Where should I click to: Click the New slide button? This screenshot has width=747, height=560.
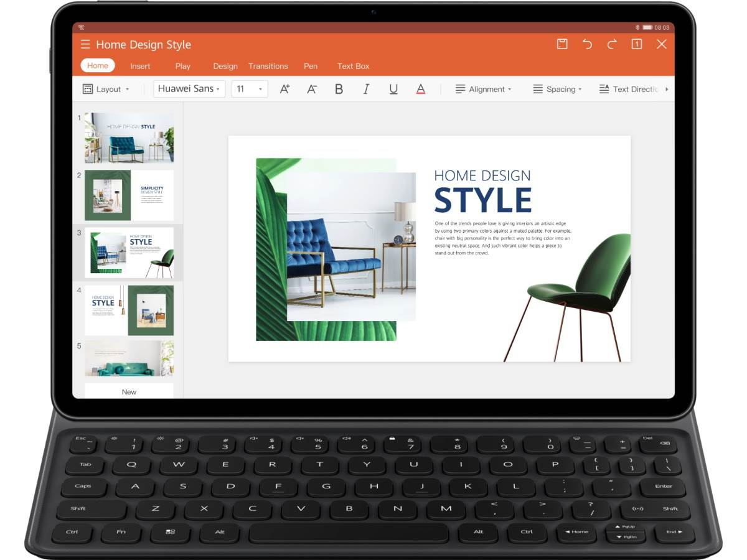coord(129,391)
